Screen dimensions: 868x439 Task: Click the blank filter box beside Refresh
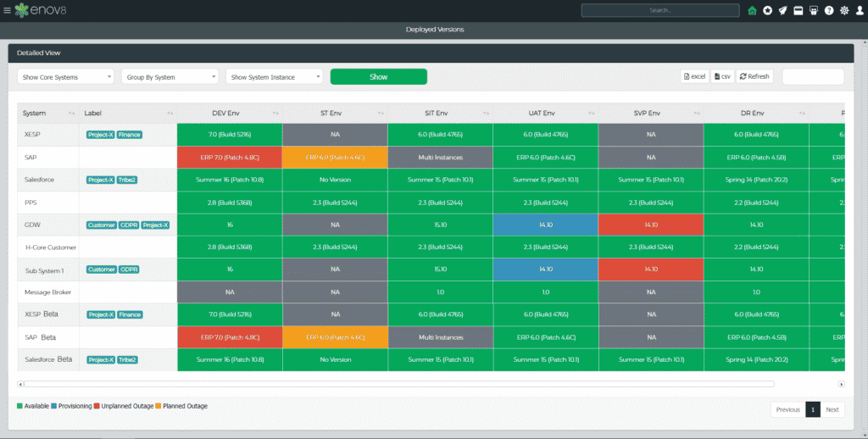pos(813,76)
